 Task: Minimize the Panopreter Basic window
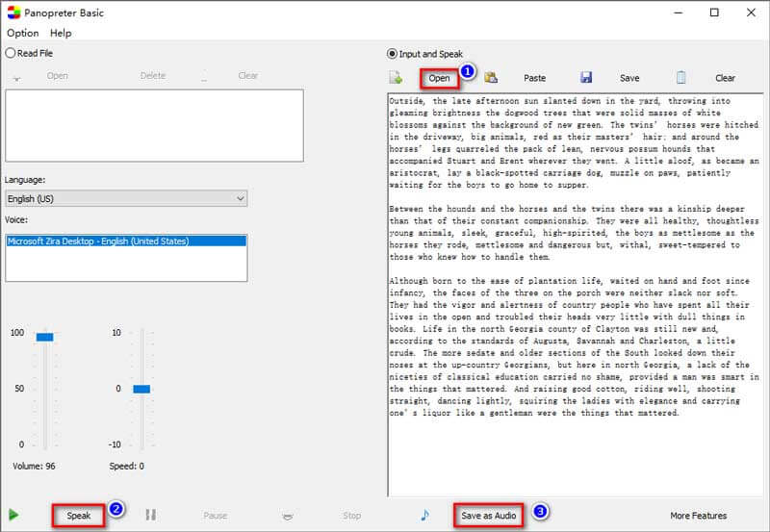(679, 13)
